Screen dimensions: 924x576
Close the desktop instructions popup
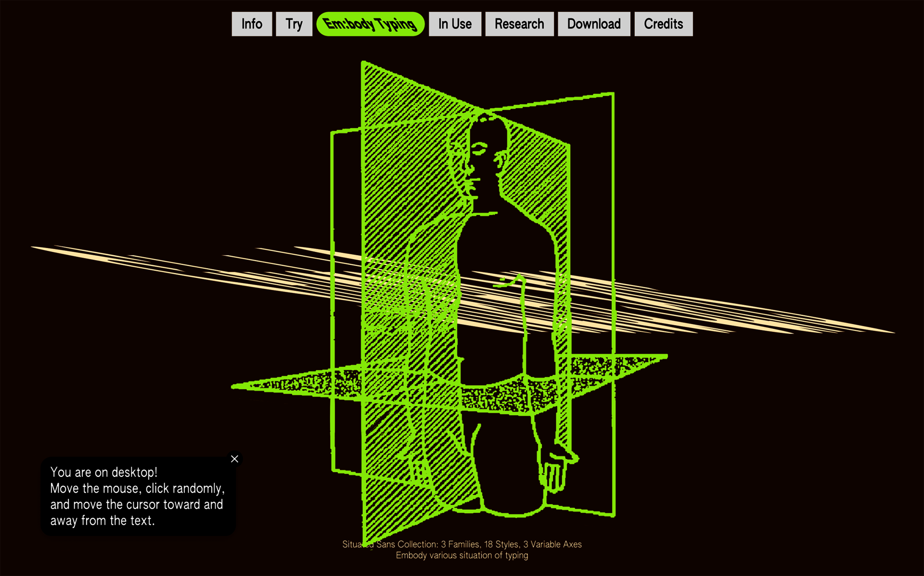click(234, 459)
